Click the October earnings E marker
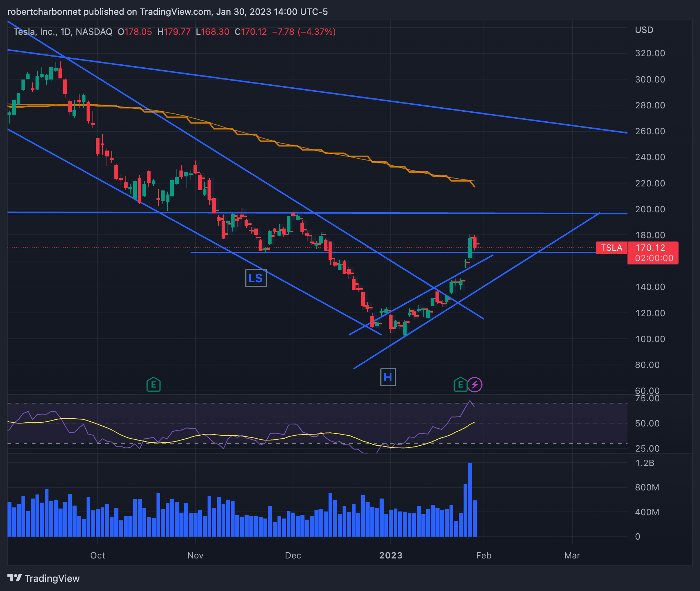700x591 pixels. point(153,385)
